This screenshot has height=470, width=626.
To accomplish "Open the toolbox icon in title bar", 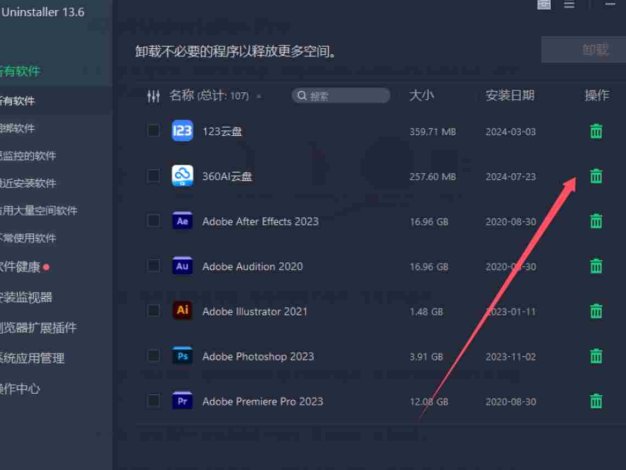I will tap(544, 4).
